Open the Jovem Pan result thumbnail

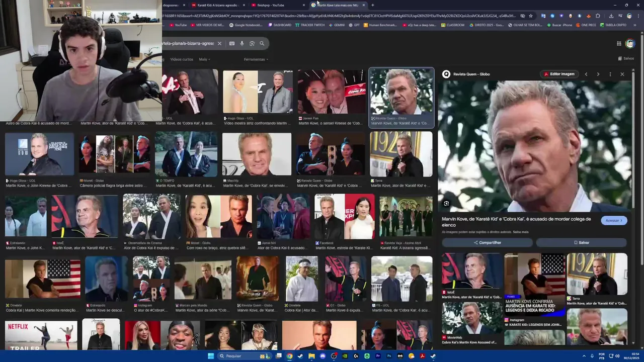point(332,92)
